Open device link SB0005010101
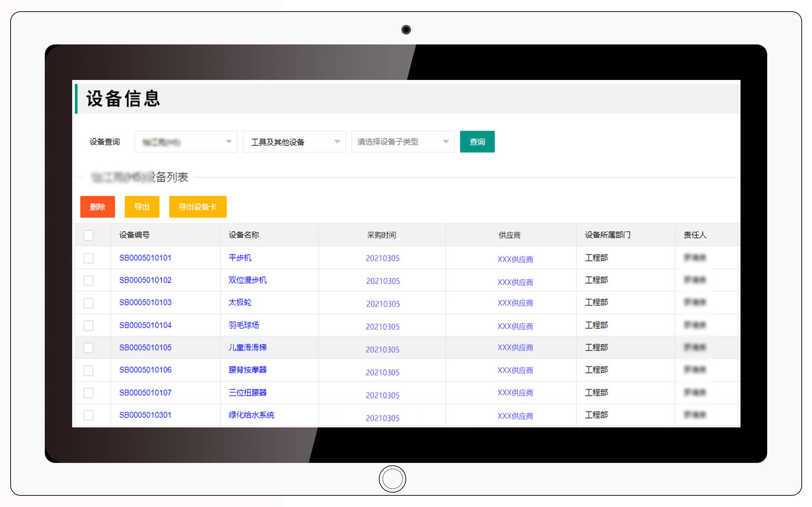This screenshot has width=812, height=507. (x=145, y=258)
